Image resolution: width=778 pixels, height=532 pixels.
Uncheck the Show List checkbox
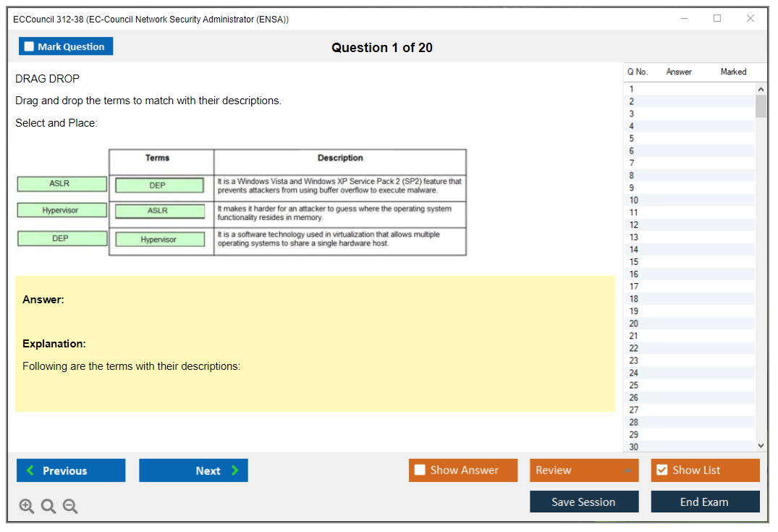(661, 470)
